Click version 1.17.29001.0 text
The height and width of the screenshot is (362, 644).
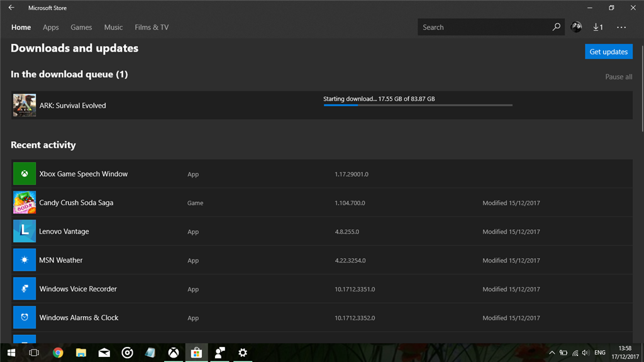tap(352, 174)
